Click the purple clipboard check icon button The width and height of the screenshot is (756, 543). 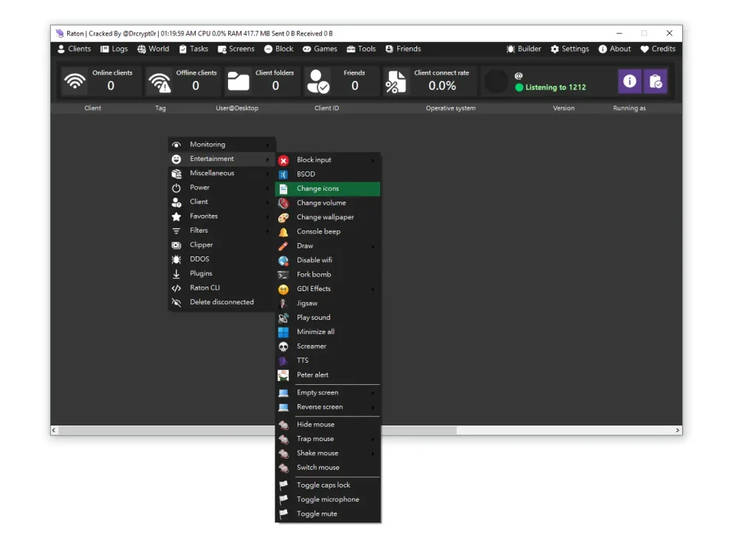coord(655,81)
